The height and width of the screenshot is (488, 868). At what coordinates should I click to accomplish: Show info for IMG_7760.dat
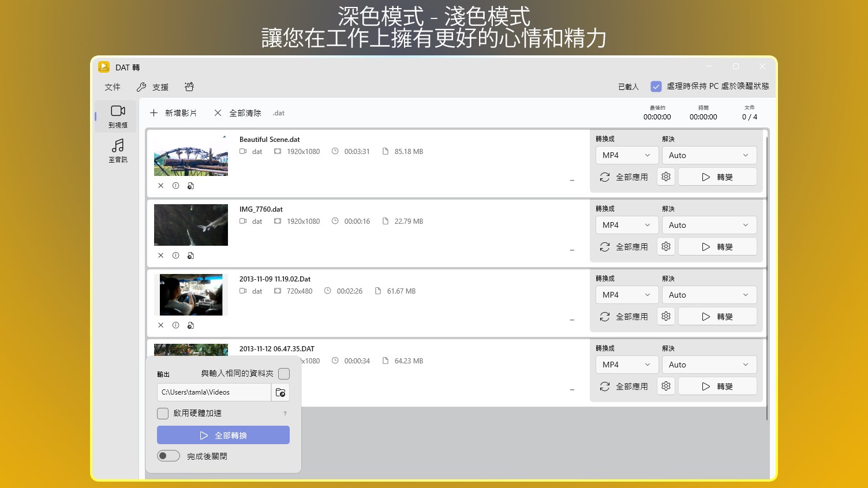click(175, 256)
